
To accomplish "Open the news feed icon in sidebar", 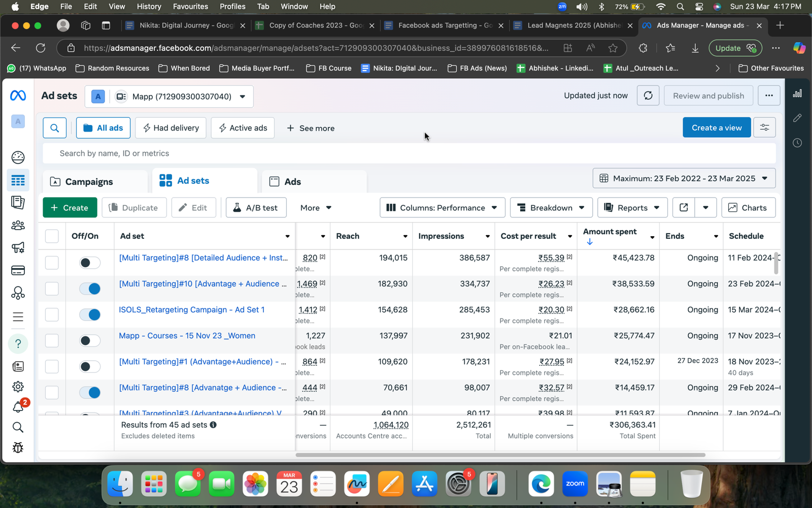I will (18, 366).
